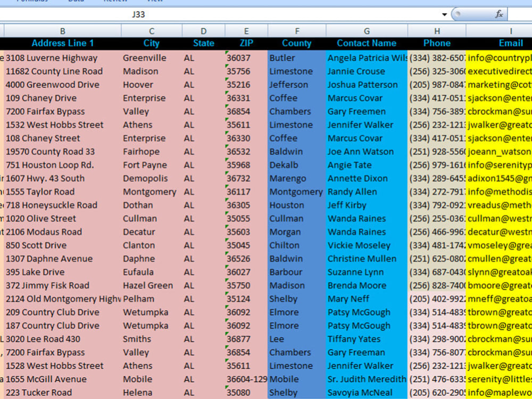Select column F header
This screenshot has width=532, height=399.
click(x=297, y=31)
